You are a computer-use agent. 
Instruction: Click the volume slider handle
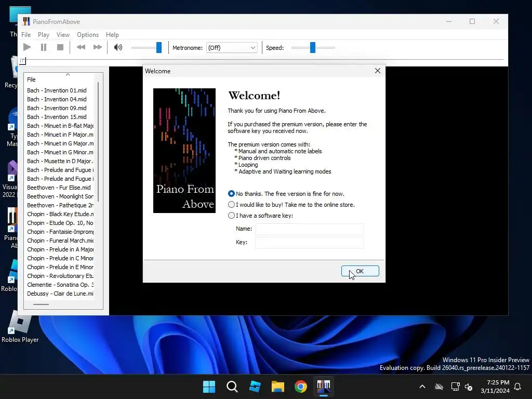coord(159,47)
